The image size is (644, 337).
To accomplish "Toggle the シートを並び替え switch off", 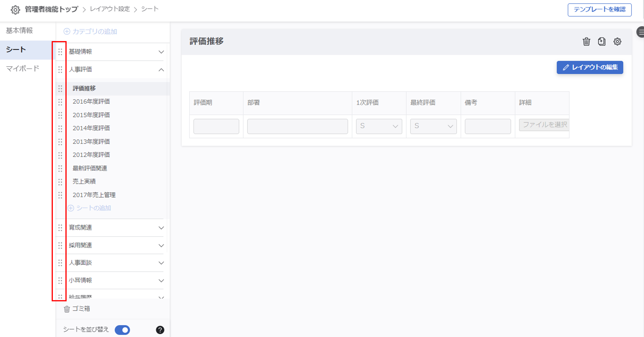I will (122, 330).
